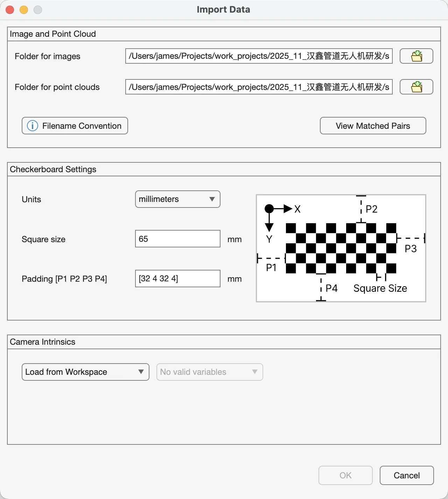This screenshot has height=499, width=448.
Task: Click the info icon beside Filename Convention
Action: pyautogui.click(x=32, y=126)
